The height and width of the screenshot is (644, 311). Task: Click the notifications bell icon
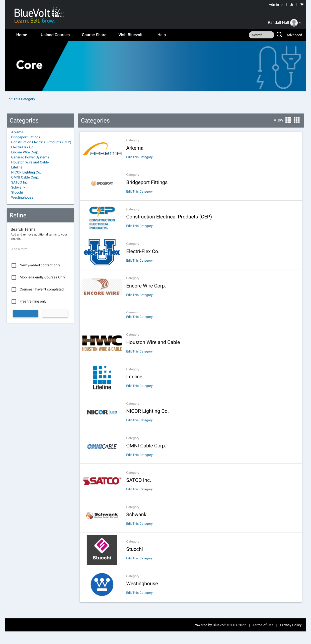pos(292,5)
